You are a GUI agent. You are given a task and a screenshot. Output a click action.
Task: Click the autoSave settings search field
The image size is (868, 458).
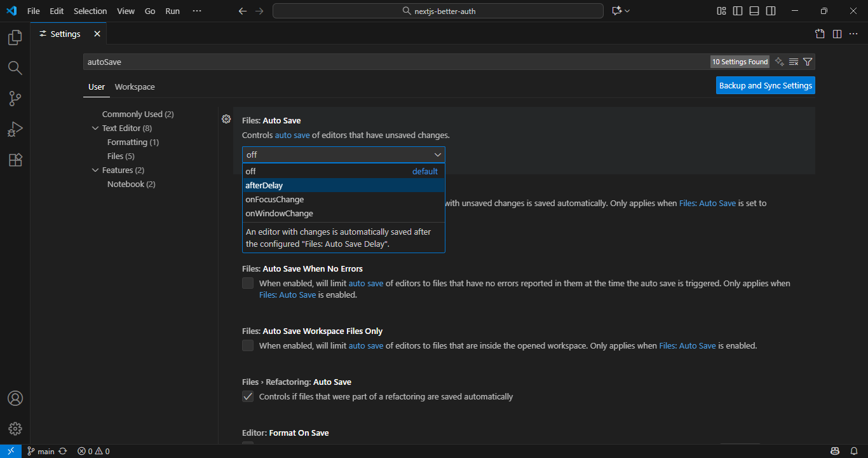point(394,62)
